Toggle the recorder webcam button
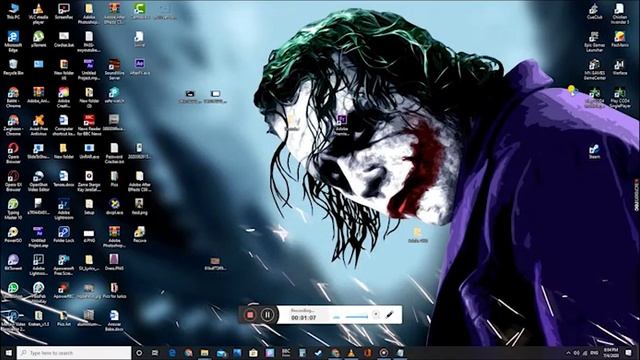640x360 pixels. point(376,315)
